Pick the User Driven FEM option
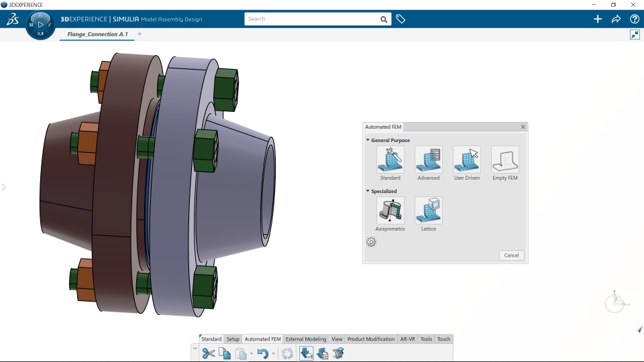This screenshot has width=644, height=362. (x=466, y=160)
